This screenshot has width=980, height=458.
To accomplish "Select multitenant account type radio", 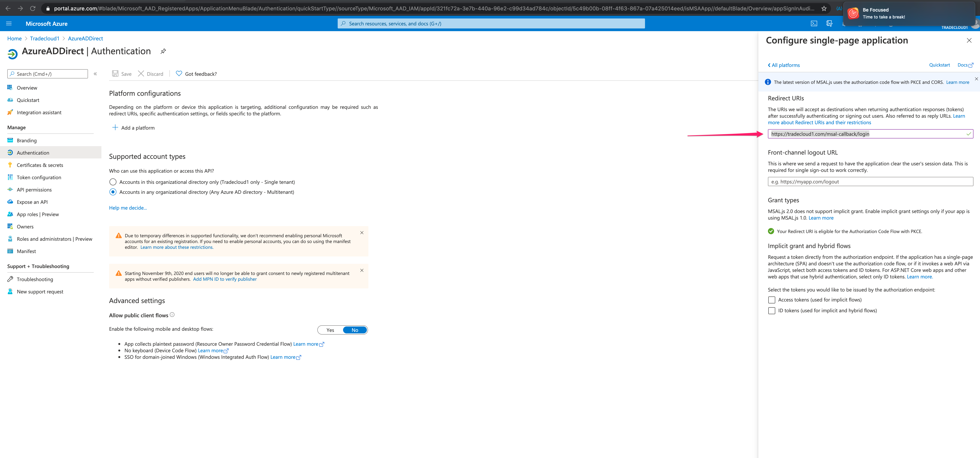I will pos(113,192).
